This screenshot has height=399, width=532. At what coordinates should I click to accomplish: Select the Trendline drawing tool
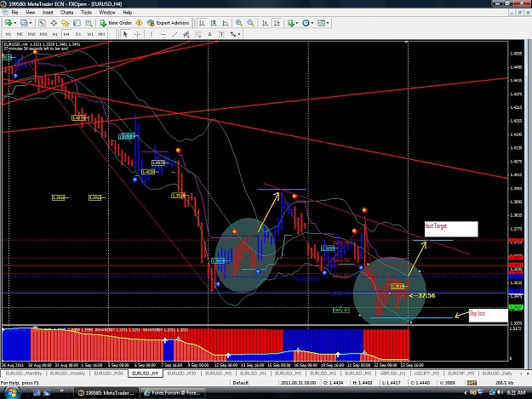[174, 34]
